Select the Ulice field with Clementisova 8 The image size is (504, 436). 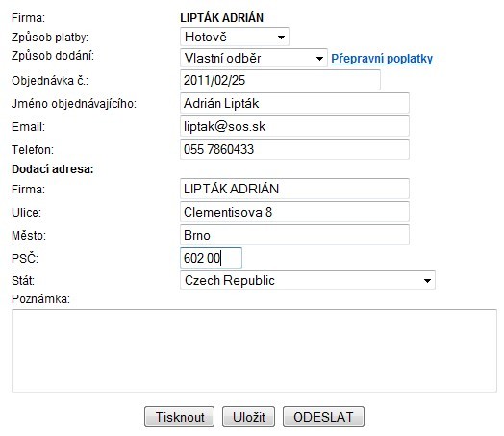[x=294, y=212]
